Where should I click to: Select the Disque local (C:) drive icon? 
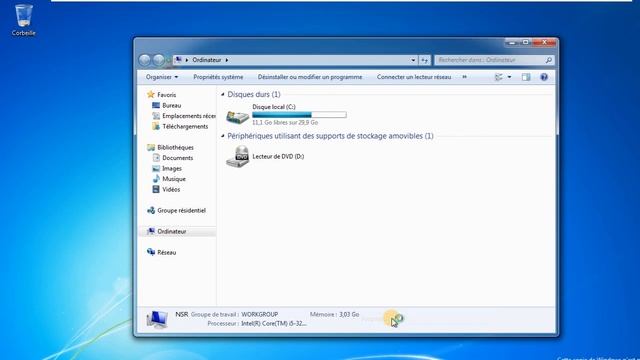[x=238, y=117]
